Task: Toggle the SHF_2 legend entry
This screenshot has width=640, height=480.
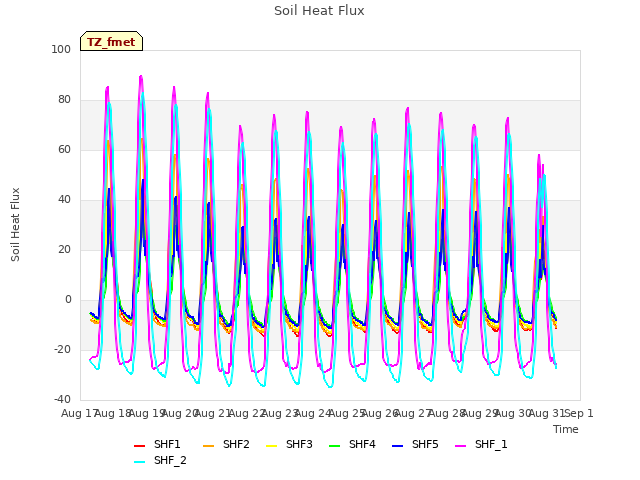Action: (x=160, y=460)
